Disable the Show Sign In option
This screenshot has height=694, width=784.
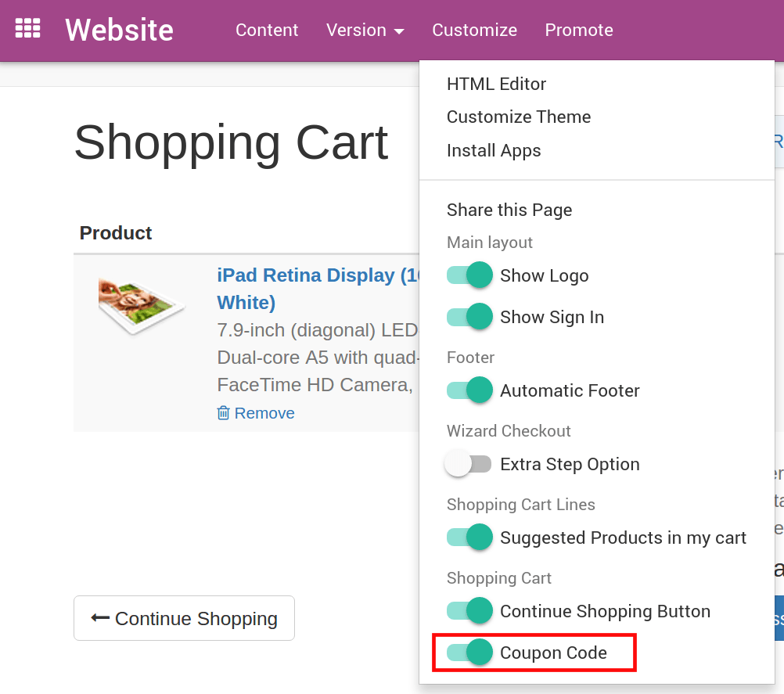tap(468, 317)
